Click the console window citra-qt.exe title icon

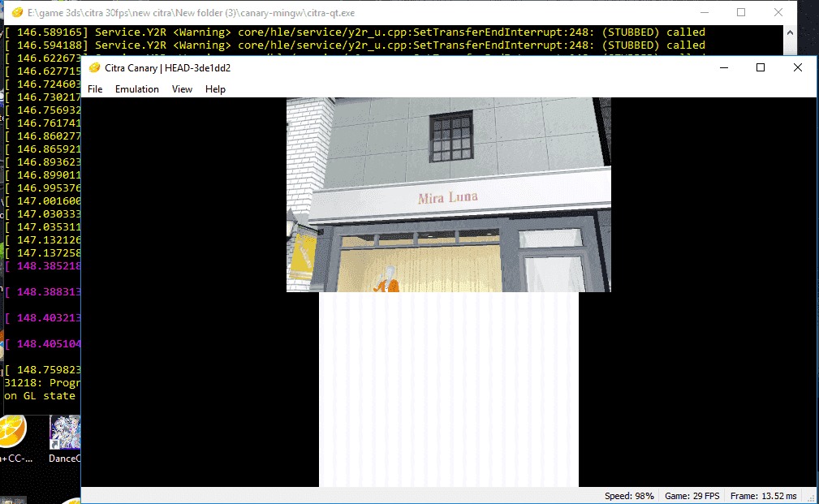(17, 12)
